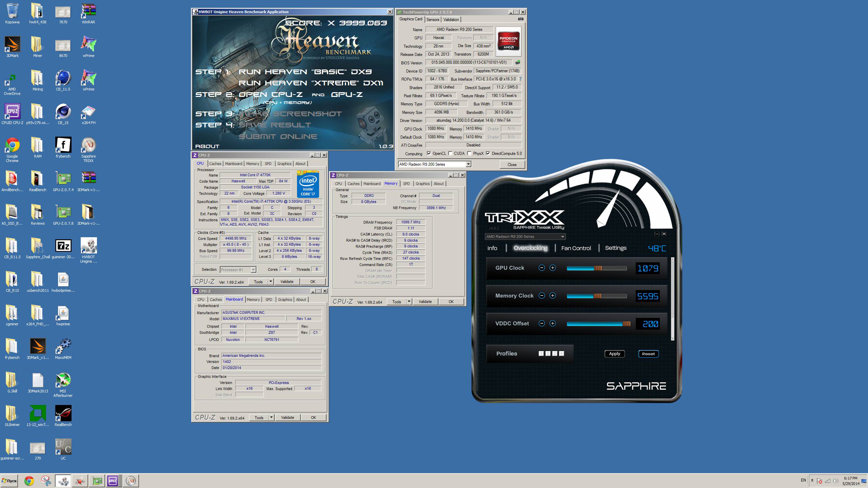Open the Caches tab in the top CPU-Z window
868x488 pixels.
215,164
